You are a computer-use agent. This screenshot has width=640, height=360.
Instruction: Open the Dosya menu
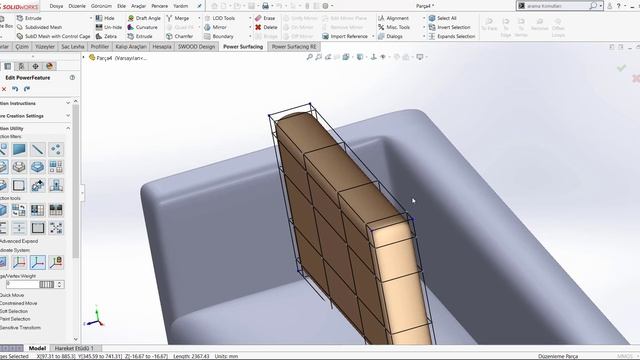click(x=56, y=6)
